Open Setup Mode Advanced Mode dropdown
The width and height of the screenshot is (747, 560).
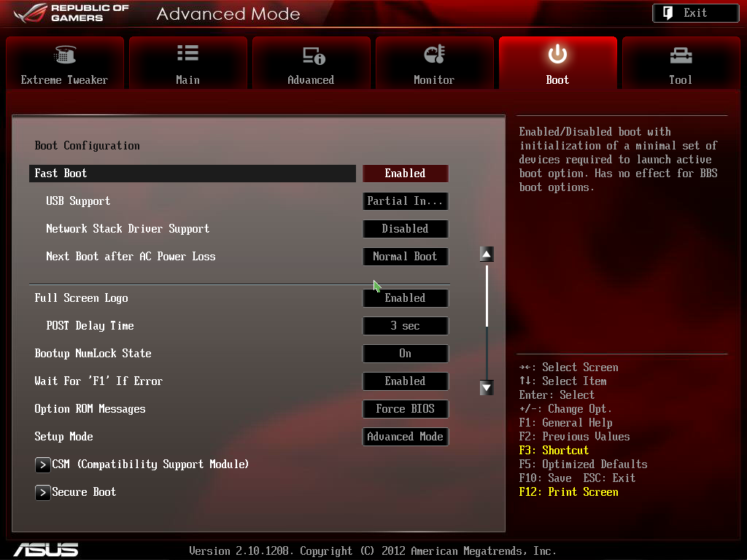(x=406, y=436)
